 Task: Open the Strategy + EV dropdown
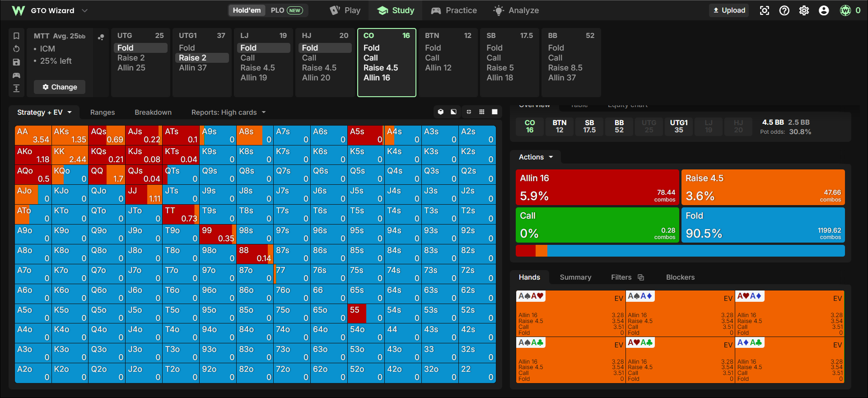[44, 112]
